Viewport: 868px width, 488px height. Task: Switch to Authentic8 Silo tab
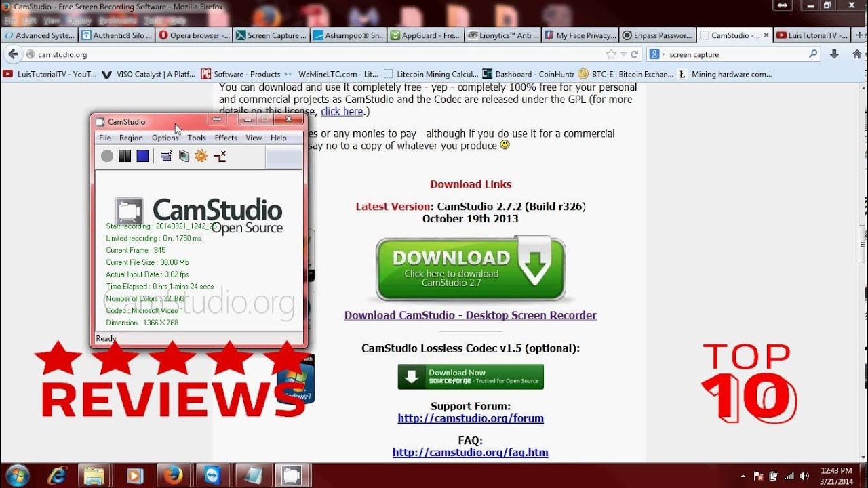117,35
